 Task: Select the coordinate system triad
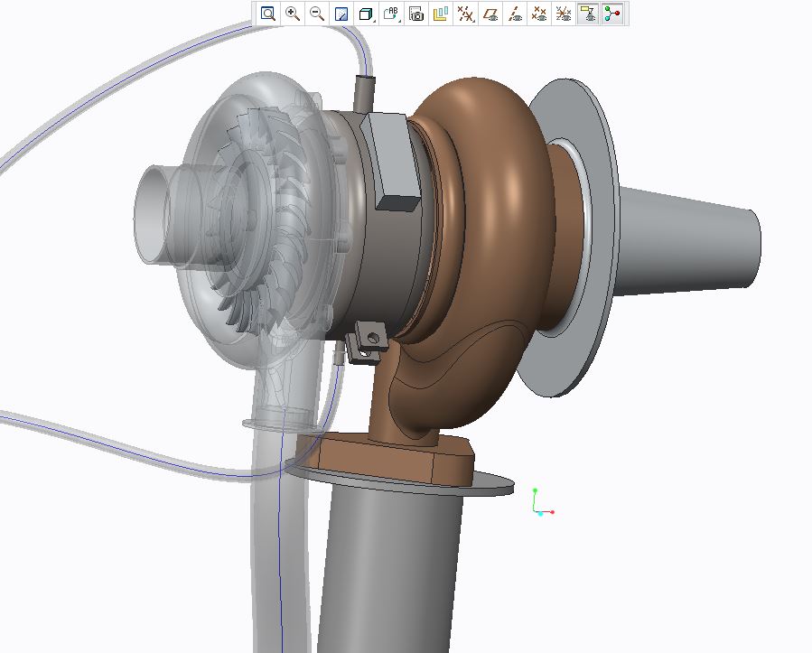coord(543,502)
